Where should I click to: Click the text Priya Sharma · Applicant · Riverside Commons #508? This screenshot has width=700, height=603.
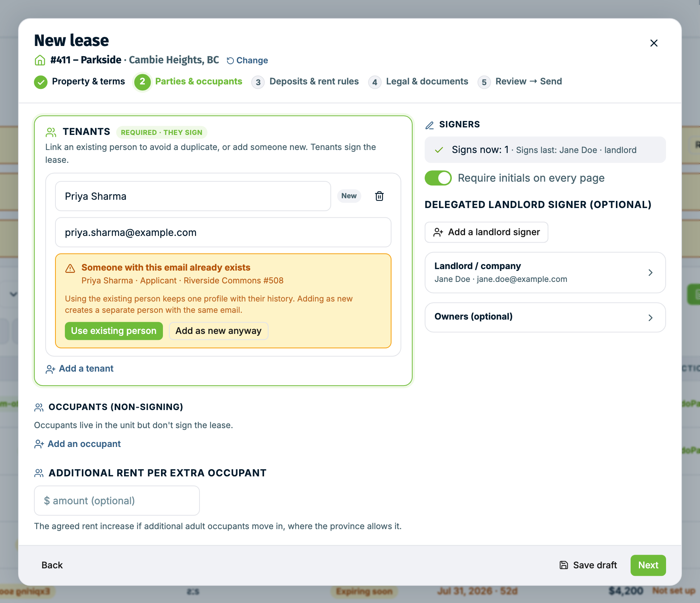pos(183,281)
